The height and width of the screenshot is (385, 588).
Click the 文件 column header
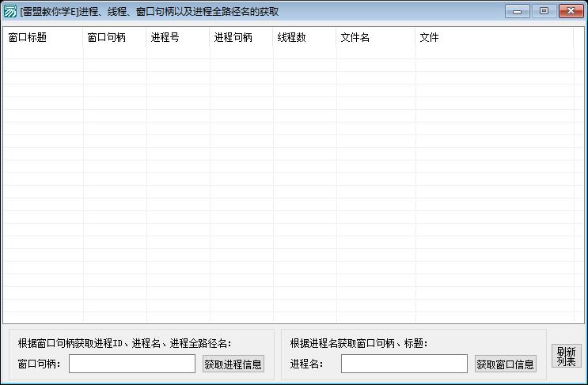(495, 37)
